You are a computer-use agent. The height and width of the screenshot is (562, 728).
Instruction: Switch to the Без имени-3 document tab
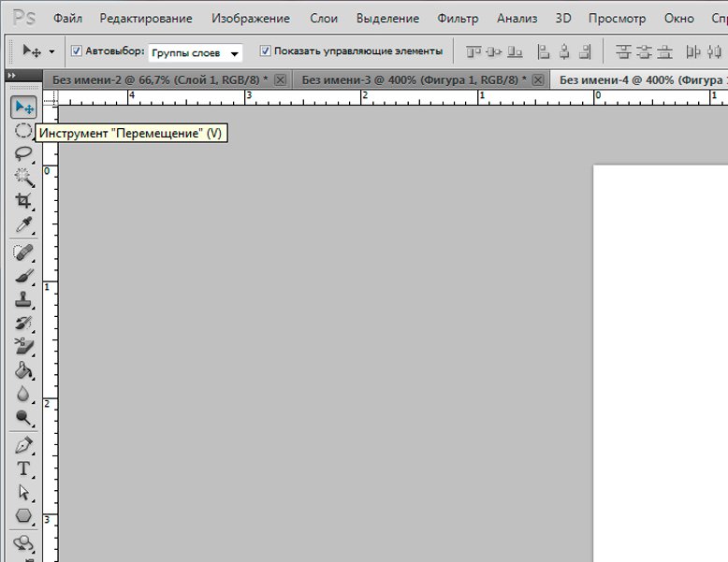pos(412,80)
